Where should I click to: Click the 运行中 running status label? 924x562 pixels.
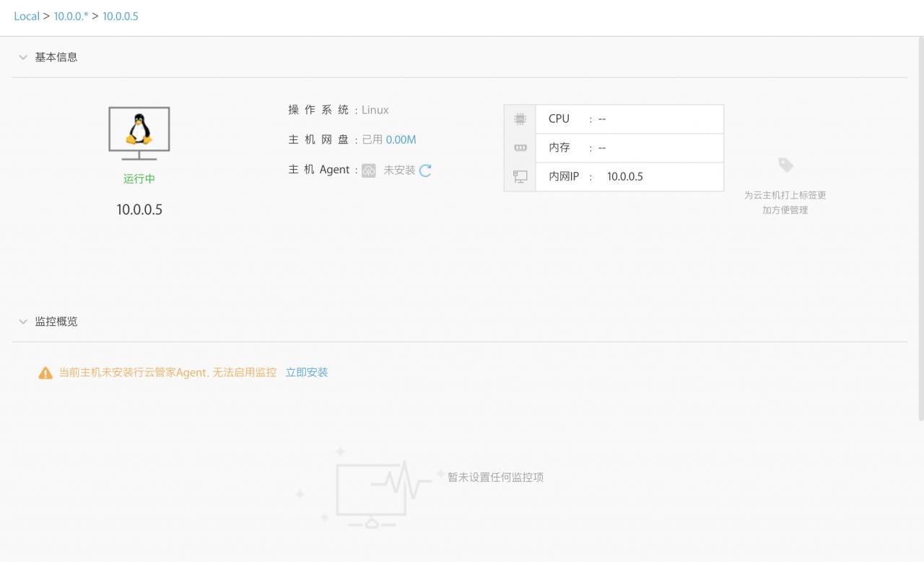[x=139, y=178]
